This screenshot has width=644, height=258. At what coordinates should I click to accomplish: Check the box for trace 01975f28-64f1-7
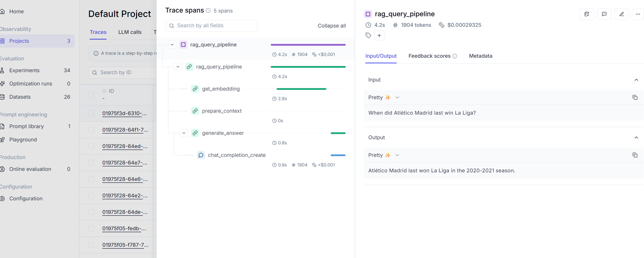[x=91, y=130]
